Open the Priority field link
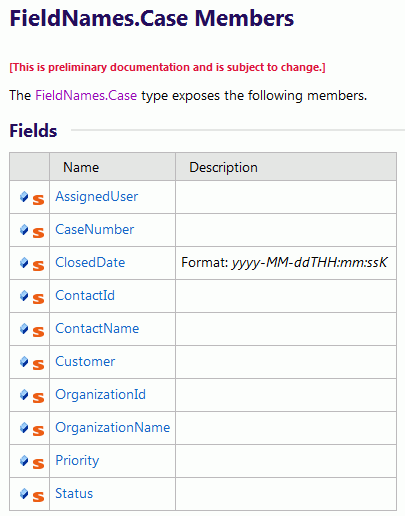Viewport: 405px width, 516px height. click(77, 460)
